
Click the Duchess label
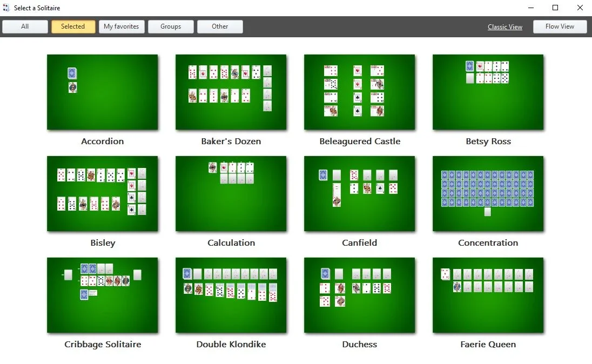[x=359, y=345]
